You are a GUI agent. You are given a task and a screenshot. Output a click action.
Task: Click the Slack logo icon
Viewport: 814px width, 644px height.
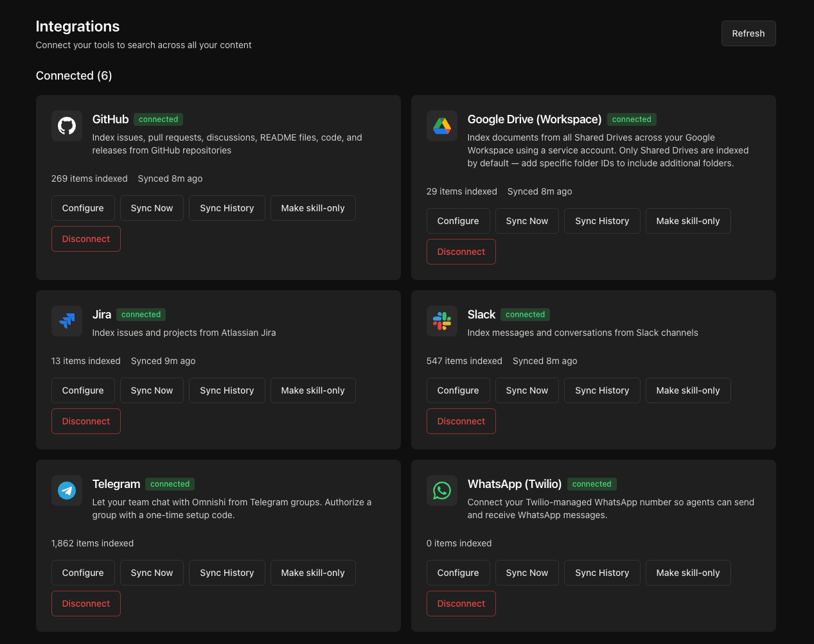point(442,321)
